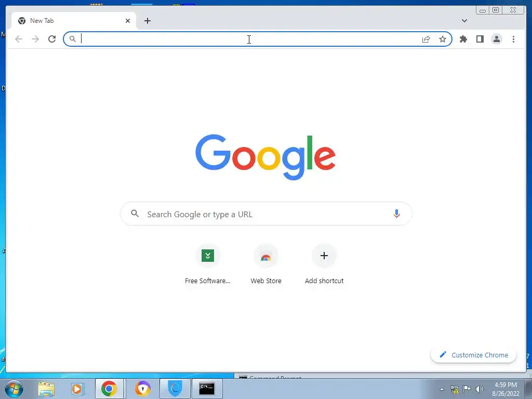Click the browser back arrow
The image size is (532, 399).
click(x=19, y=39)
